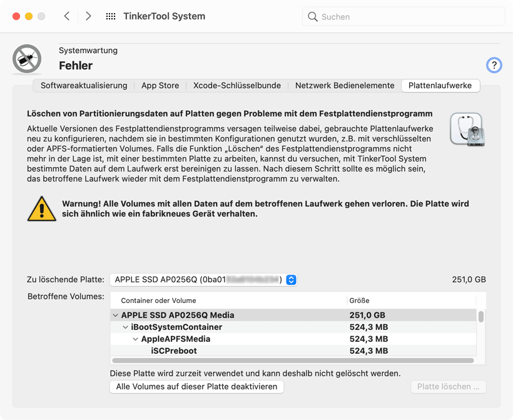
Task: Go back with the left chevron
Action: click(x=67, y=16)
